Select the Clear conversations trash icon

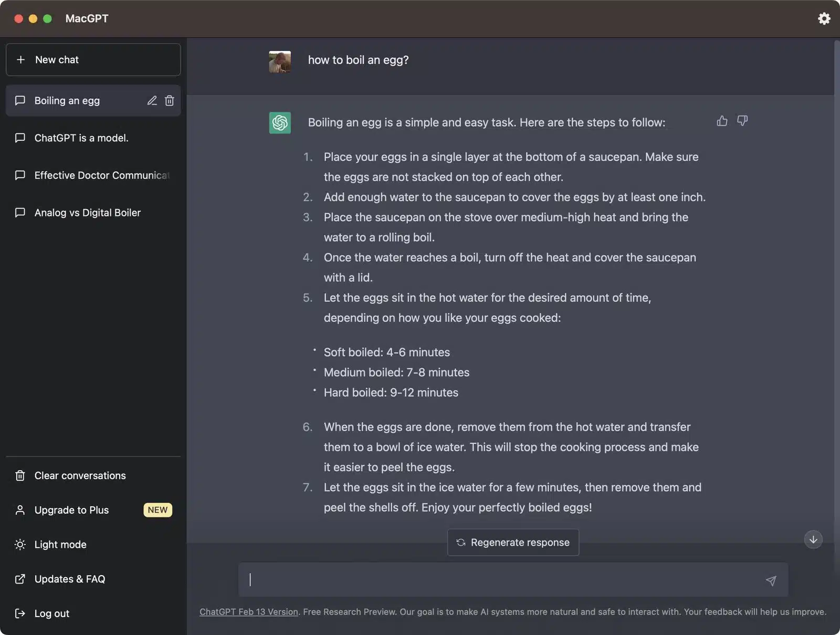click(x=19, y=475)
